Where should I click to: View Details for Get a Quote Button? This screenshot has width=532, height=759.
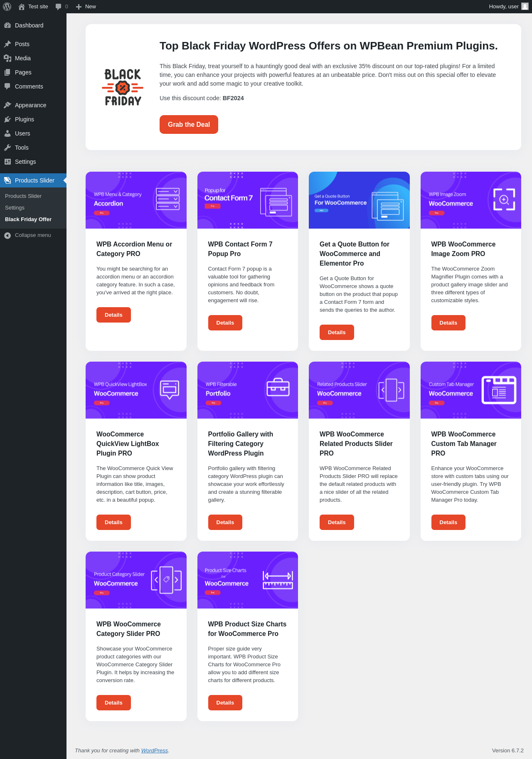click(337, 333)
